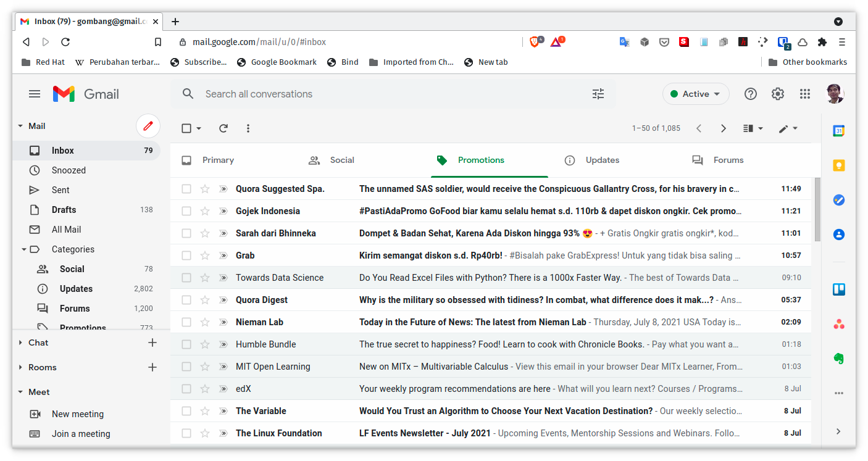This screenshot has width=868, height=461.
Task: Collapse the Categories label tree
Action: click(24, 249)
